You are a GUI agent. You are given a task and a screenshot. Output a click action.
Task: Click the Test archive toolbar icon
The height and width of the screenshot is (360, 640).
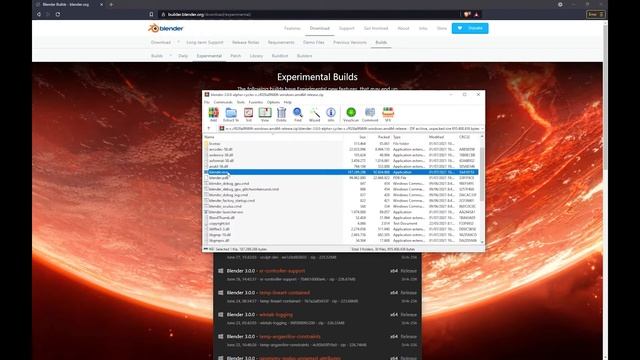pyautogui.click(x=249, y=114)
